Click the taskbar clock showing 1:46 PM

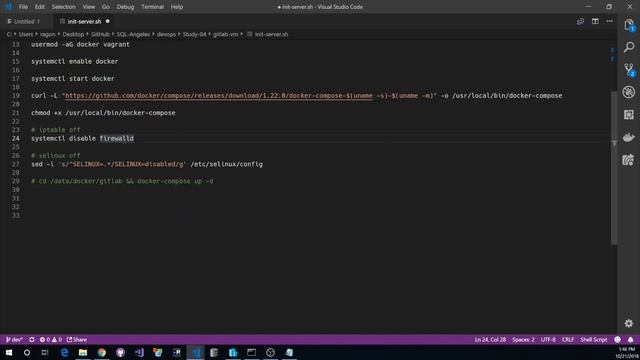click(627, 349)
